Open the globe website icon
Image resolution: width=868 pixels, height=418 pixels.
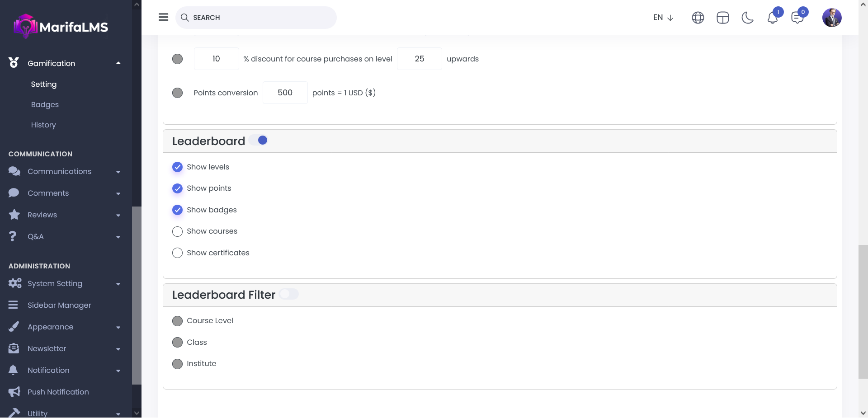(698, 18)
